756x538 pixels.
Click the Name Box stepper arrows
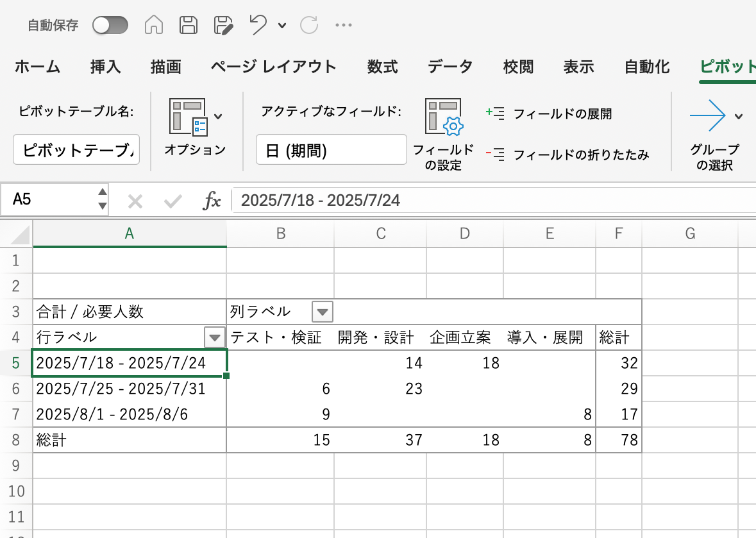pyautogui.click(x=102, y=199)
